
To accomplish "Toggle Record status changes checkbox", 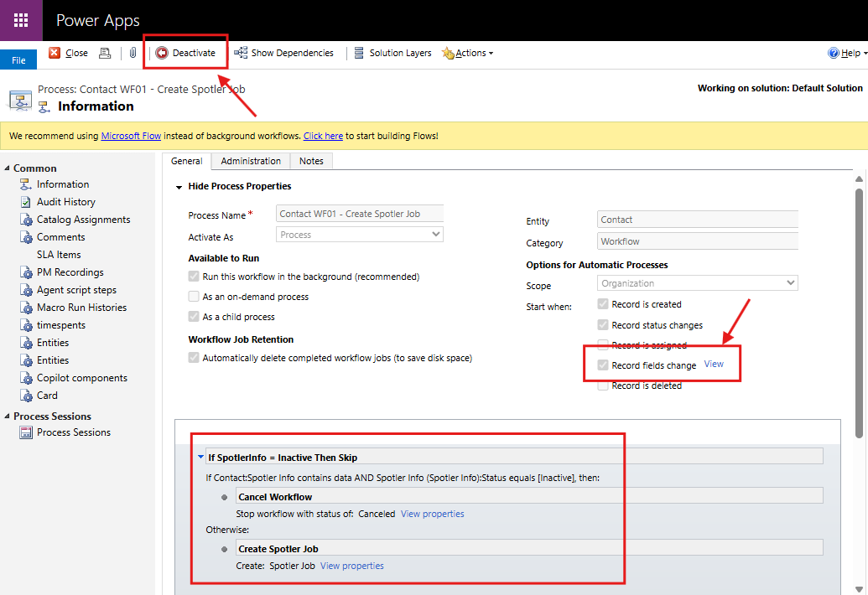I will point(603,325).
